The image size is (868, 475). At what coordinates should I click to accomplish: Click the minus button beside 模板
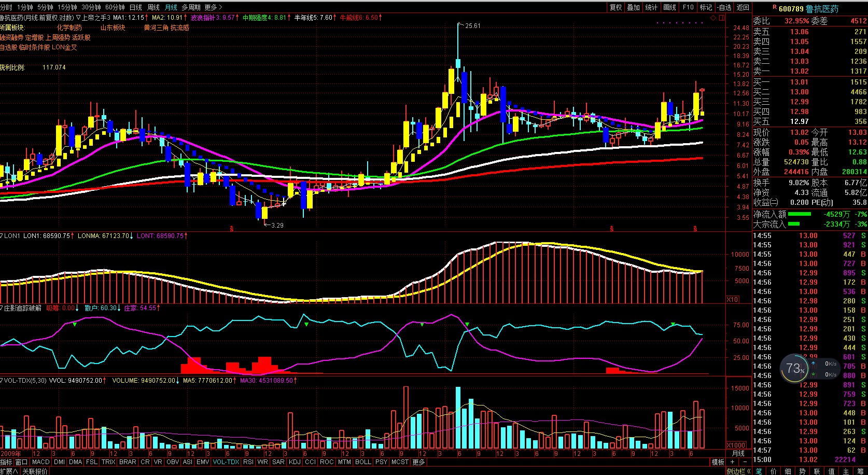(x=745, y=462)
